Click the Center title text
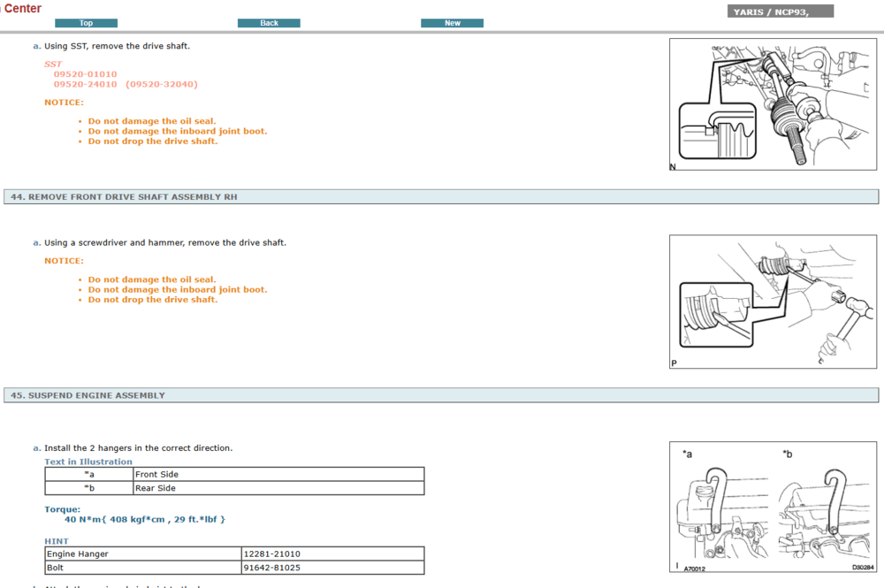 23,9
